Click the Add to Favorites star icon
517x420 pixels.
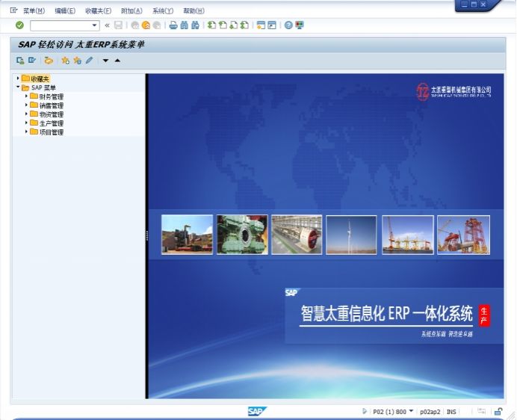pyautogui.click(x=65, y=61)
